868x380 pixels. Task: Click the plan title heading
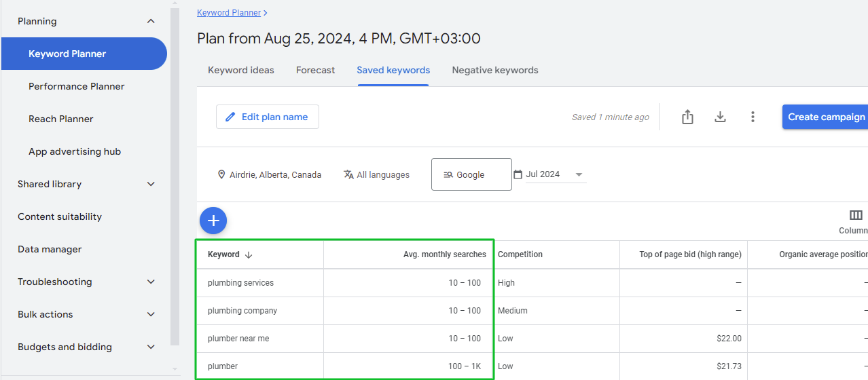[339, 39]
